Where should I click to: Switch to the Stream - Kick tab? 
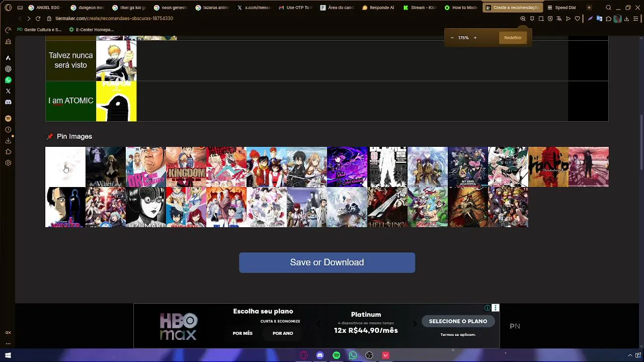[420, 8]
